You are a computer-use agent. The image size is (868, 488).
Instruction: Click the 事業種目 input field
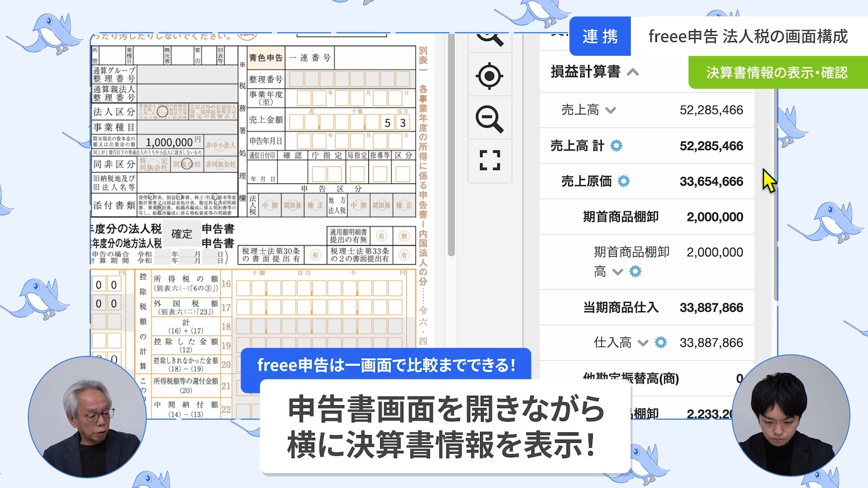coord(187,127)
